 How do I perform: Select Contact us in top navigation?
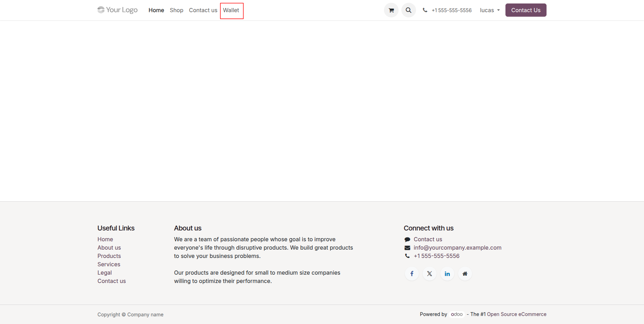[203, 10]
